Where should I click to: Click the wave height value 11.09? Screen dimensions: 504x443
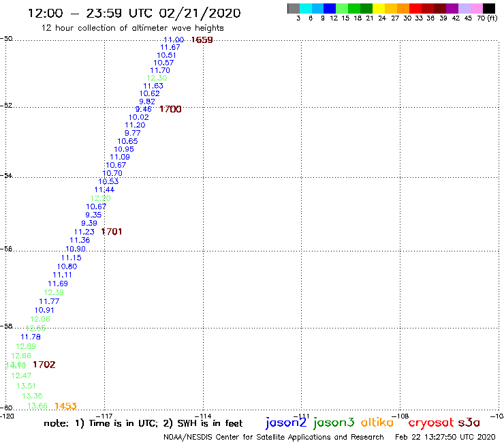coord(120,157)
